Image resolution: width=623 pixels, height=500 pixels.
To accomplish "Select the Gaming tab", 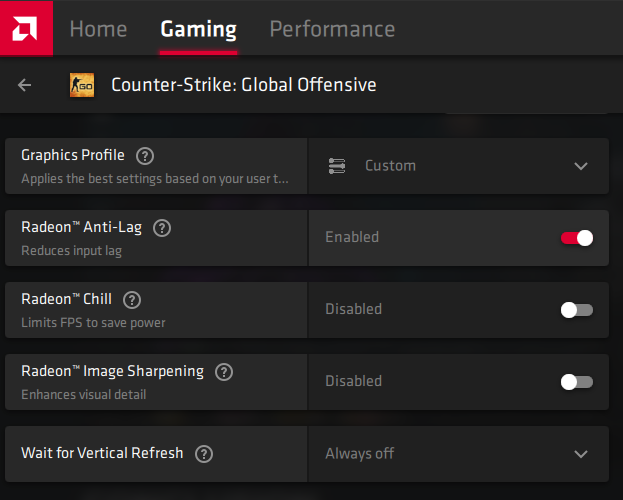I will click(198, 29).
